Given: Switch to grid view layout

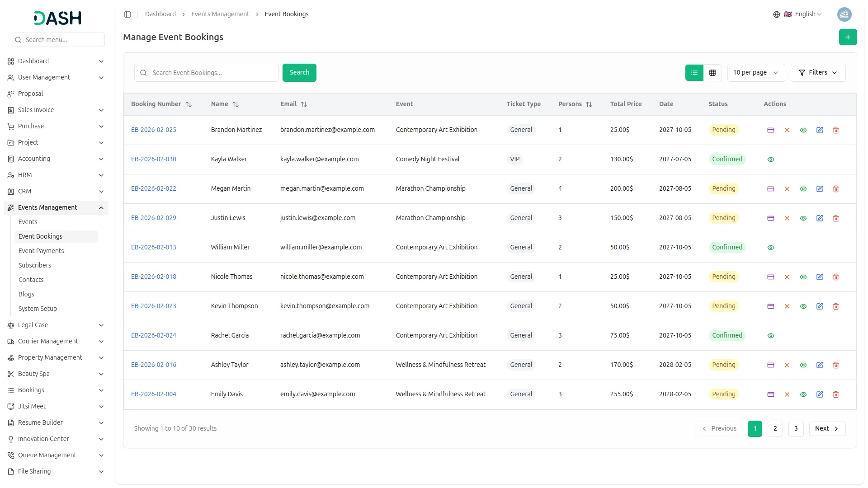Looking at the screenshot, I should click(x=712, y=73).
